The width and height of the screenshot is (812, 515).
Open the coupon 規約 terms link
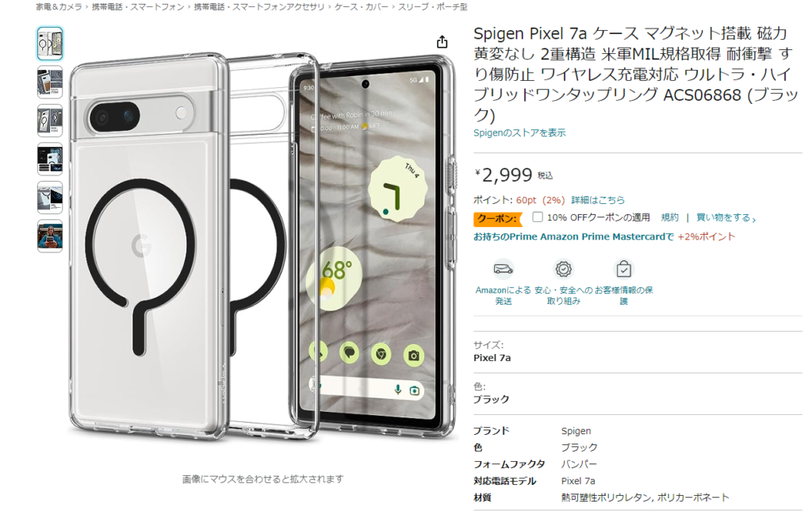click(x=669, y=217)
